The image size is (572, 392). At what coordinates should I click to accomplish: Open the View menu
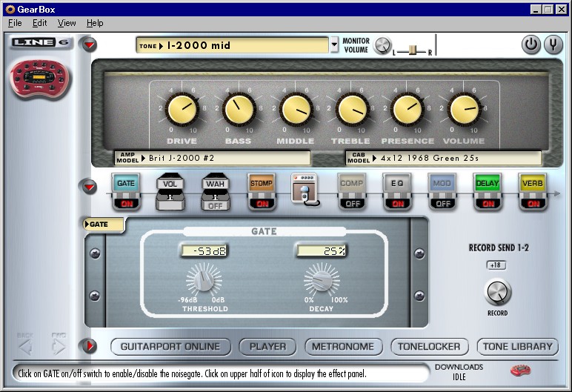click(x=67, y=23)
